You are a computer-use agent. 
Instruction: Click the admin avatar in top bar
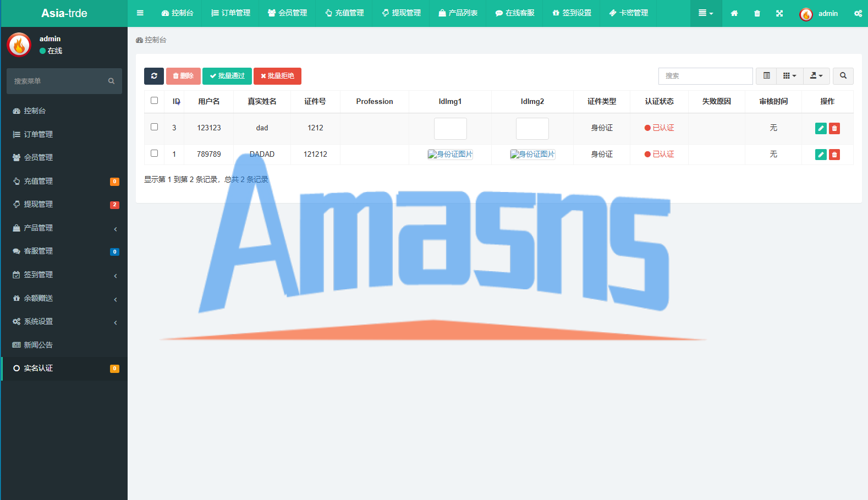pyautogui.click(x=806, y=14)
